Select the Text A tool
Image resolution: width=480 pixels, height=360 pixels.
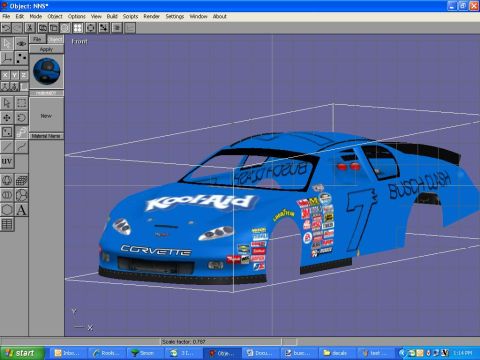(x=21, y=210)
